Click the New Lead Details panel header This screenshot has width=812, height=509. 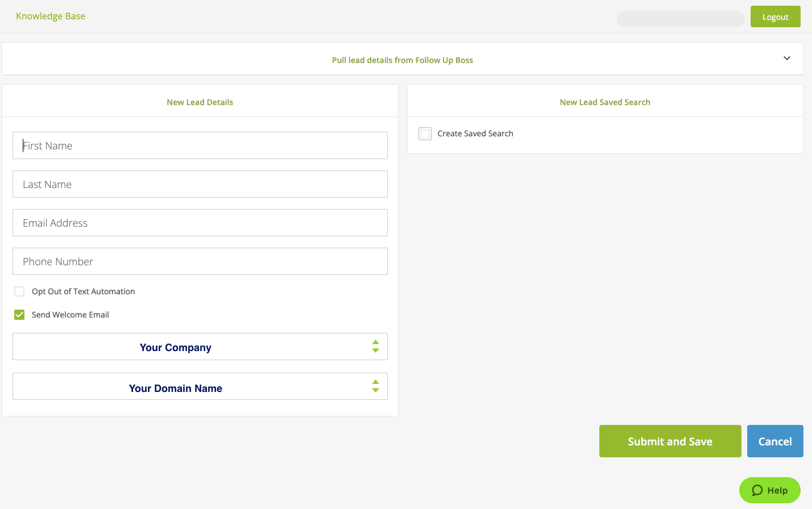[200, 102]
